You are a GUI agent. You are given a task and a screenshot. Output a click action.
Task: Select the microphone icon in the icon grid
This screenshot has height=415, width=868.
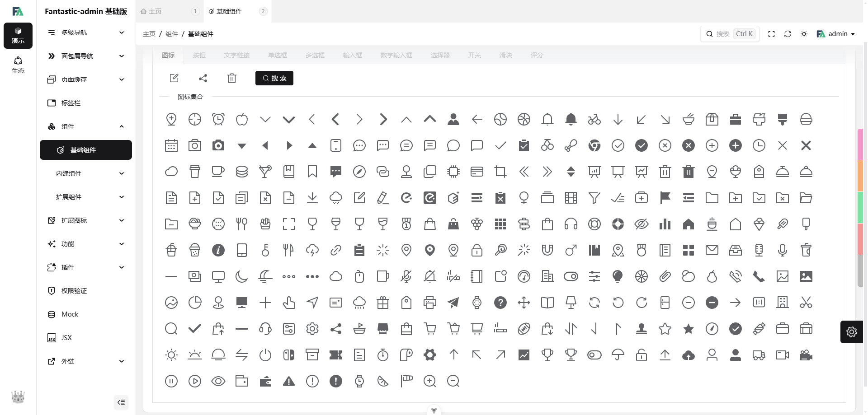coord(783,250)
